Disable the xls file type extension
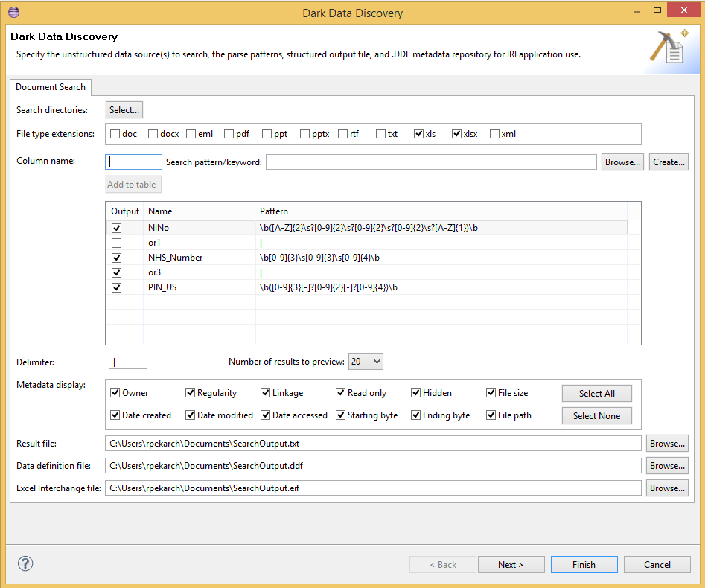The image size is (705, 588). pyautogui.click(x=418, y=133)
